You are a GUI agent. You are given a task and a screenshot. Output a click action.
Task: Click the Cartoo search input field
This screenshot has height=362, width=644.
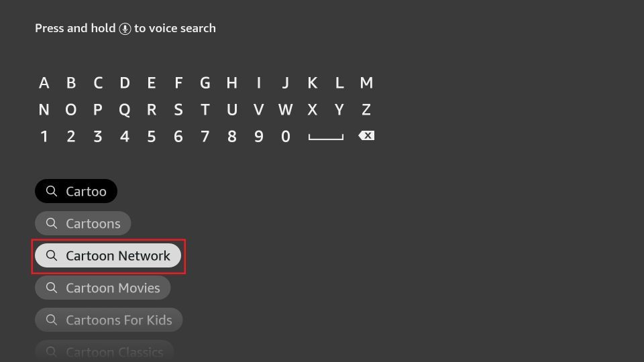click(76, 191)
